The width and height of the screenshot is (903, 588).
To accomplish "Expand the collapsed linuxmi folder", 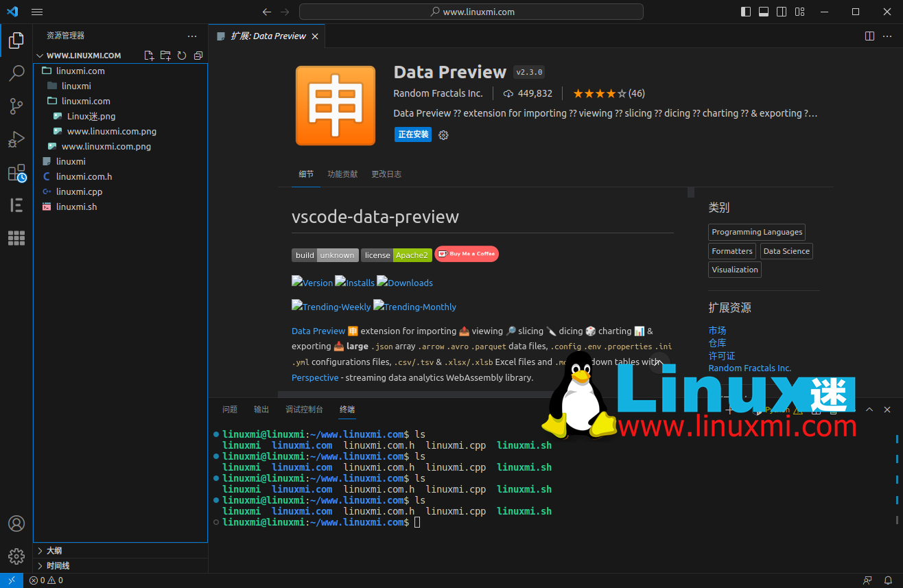I will pos(76,86).
